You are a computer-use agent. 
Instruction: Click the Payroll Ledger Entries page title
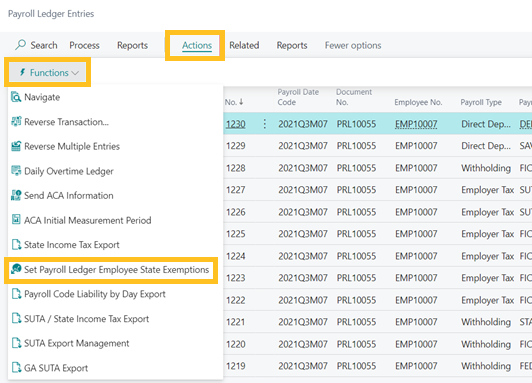[x=51, y=14]
